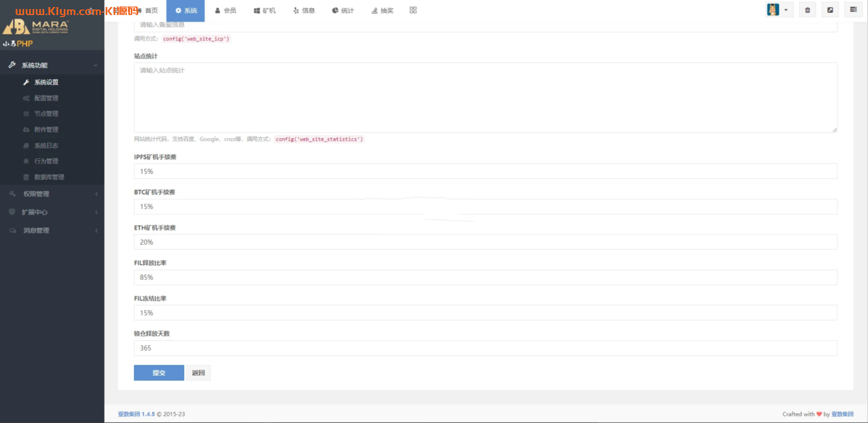Viewport: 868px width, 423px height.
Task: Switch to the 统计 statistics tab
Action: coord(343,11)
